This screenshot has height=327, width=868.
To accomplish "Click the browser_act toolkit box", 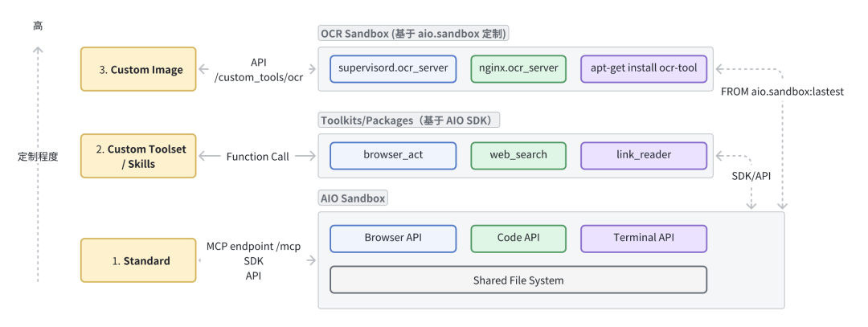I will click(393, 155).
